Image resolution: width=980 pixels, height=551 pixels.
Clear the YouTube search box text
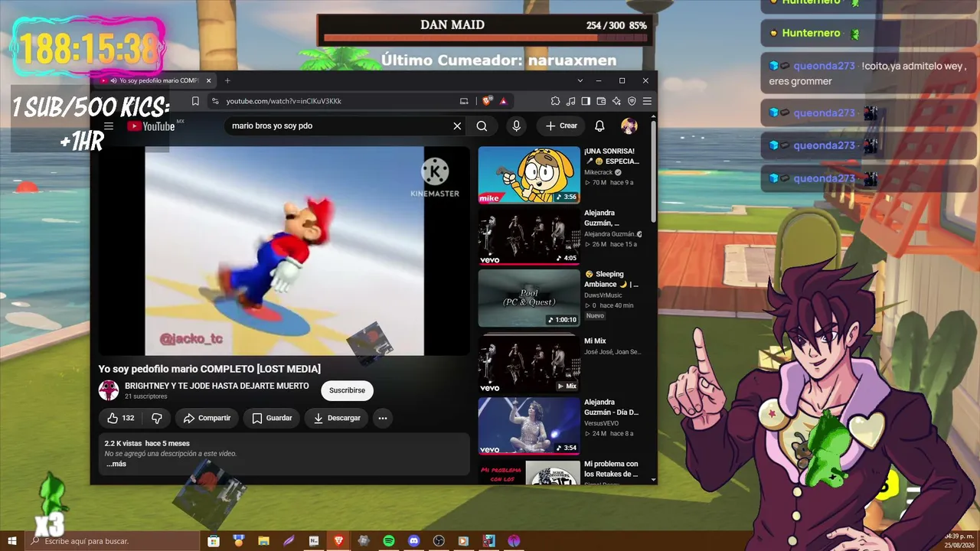(x=457, y=126)
